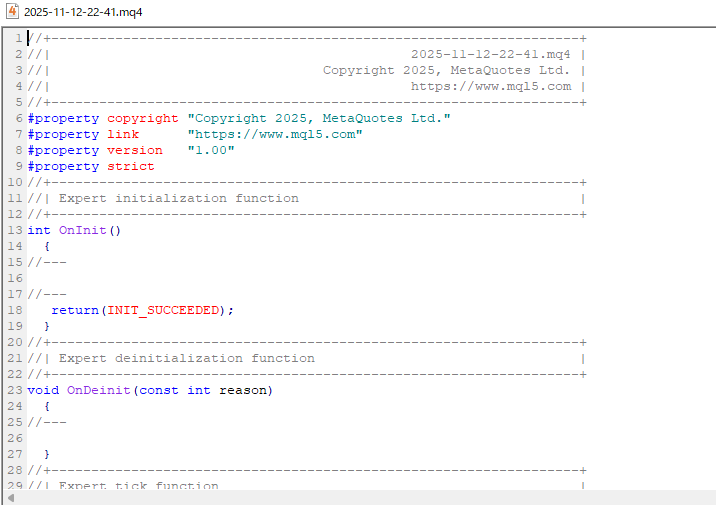The width and height of the screenshot is (716, 505).
Task: Click the copyright string "Copyright 2025, MetaQuotes Ltd."
Action: pos(318,118)
